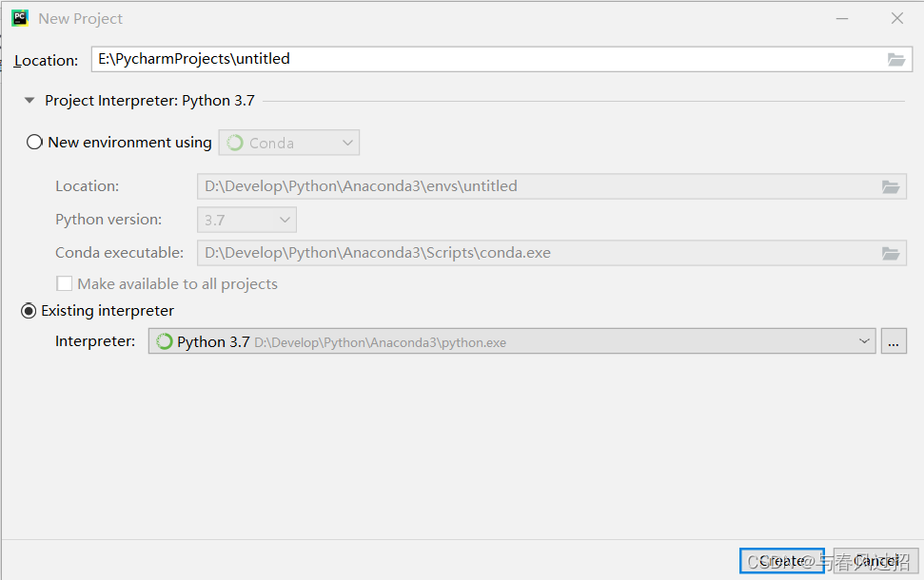Click the Conda executable label

click(120, 253)
